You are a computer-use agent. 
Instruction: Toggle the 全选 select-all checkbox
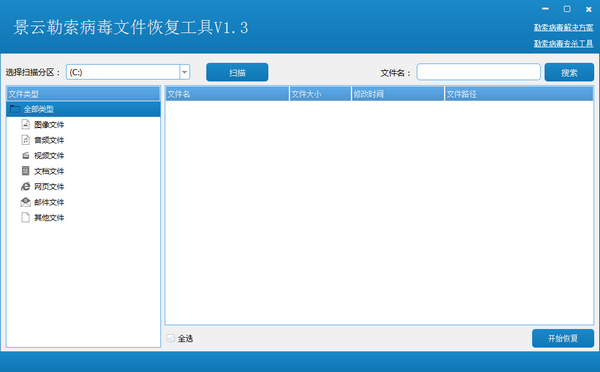pyautogui.click(x=171, y=338)
